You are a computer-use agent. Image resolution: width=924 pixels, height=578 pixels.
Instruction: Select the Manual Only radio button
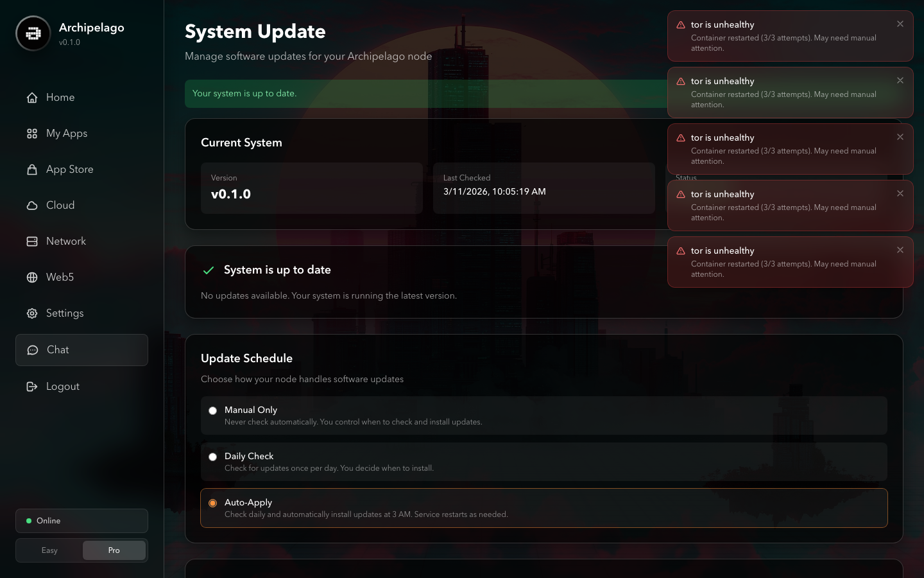[x=213, y=410]
